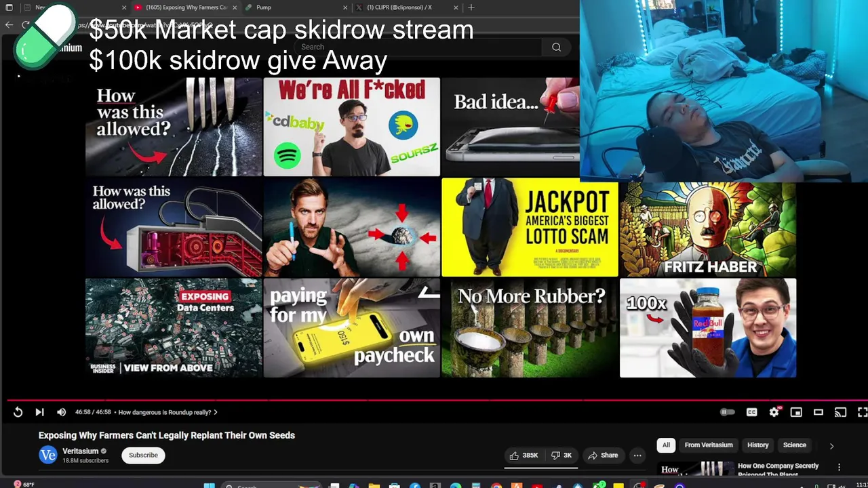Open more actions three-dot menu
Screen dimensions: 868x488
tap(637, 455)
